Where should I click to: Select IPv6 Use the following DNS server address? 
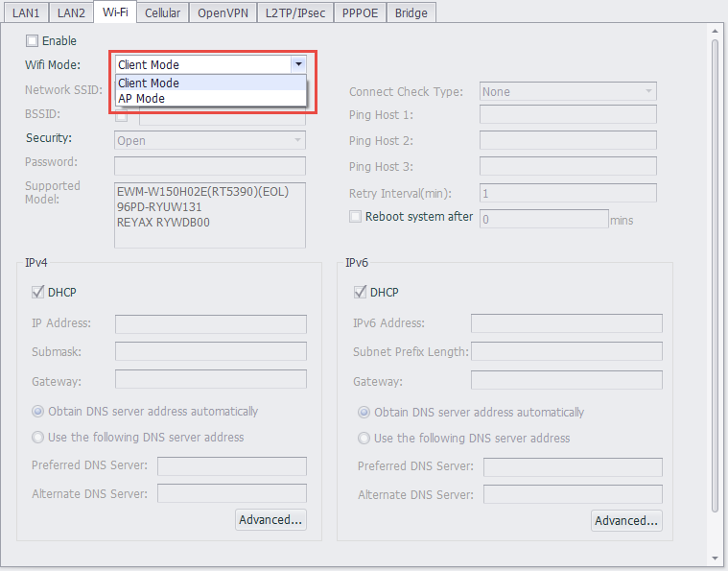tap(364, 438)
